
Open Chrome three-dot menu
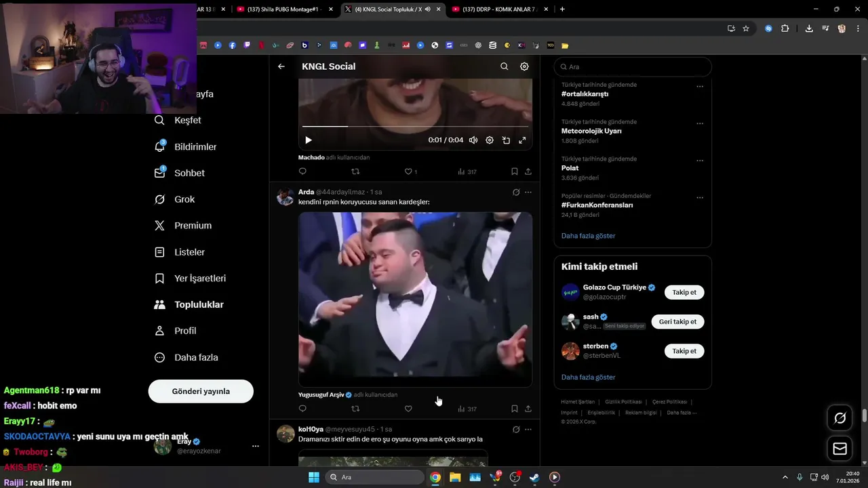tap(856, 28)
